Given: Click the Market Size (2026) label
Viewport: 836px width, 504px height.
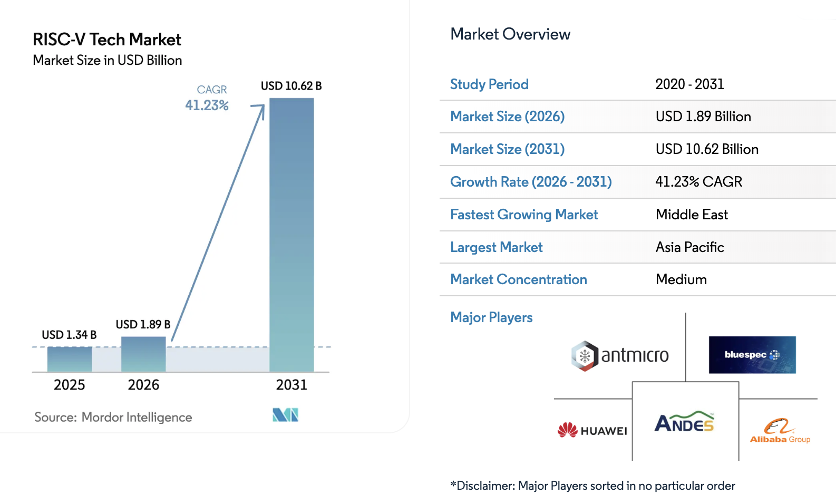Looking at the screenshot, I should click(507, 117).
